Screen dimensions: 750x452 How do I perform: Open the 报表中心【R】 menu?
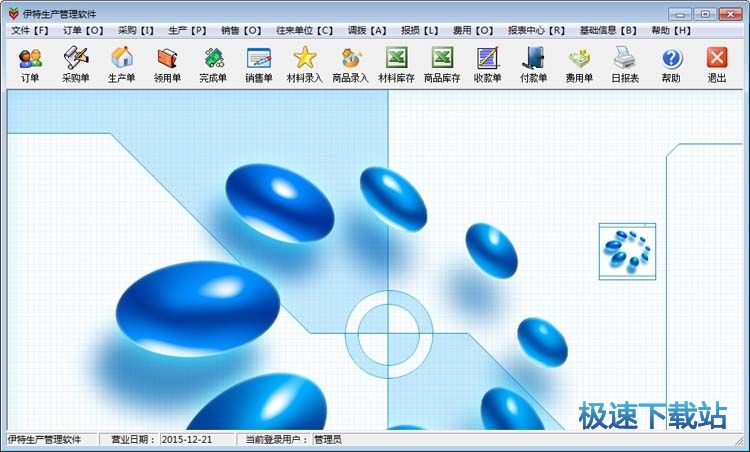[536, 31]
